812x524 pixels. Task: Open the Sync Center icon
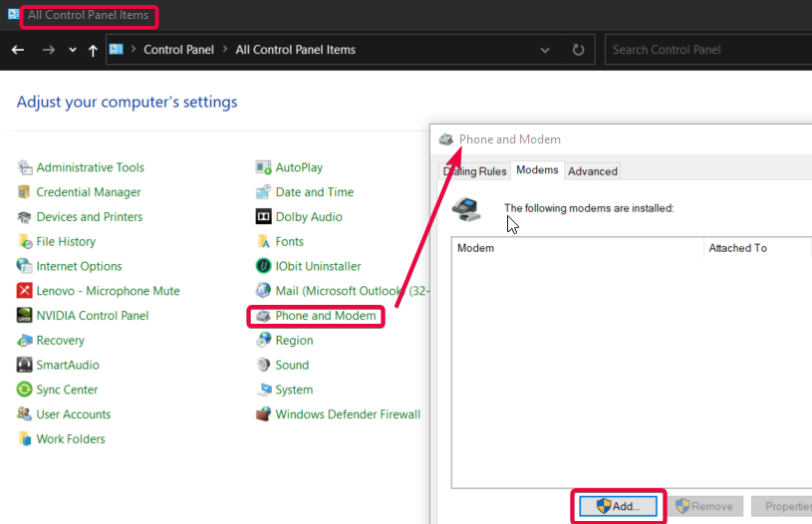24,390
